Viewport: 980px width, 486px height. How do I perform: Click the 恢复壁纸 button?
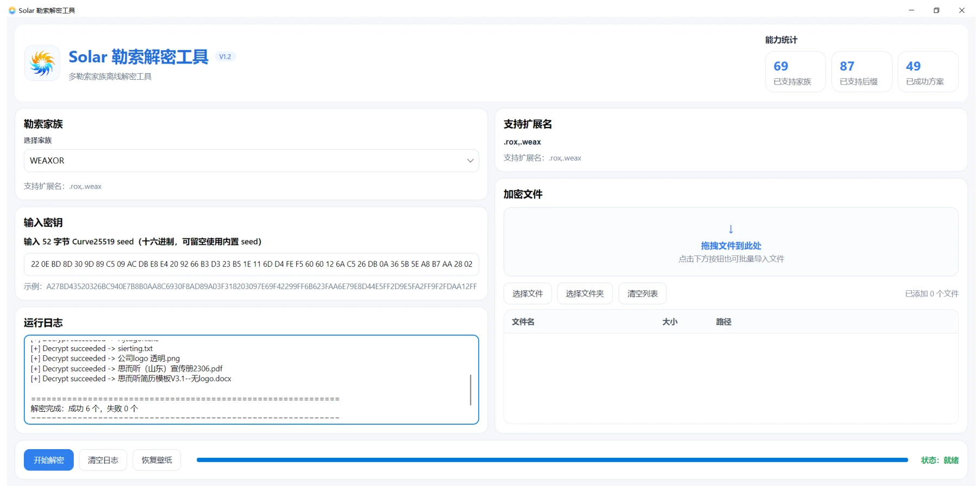pyautogui.click(x=157, y=460)
